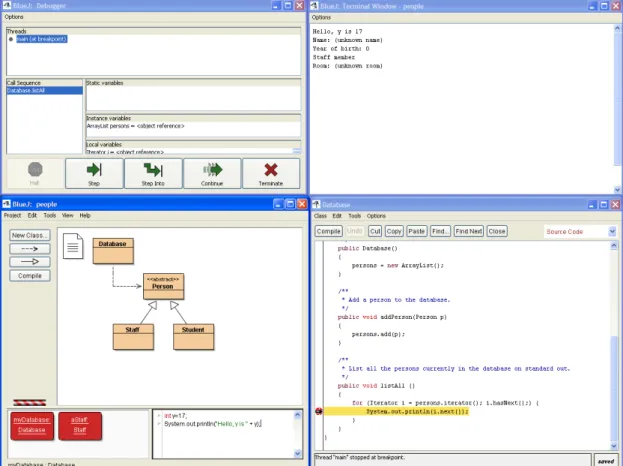Click the project readme document icon
This screenshot has width=623, height=466.
(73, 246)
